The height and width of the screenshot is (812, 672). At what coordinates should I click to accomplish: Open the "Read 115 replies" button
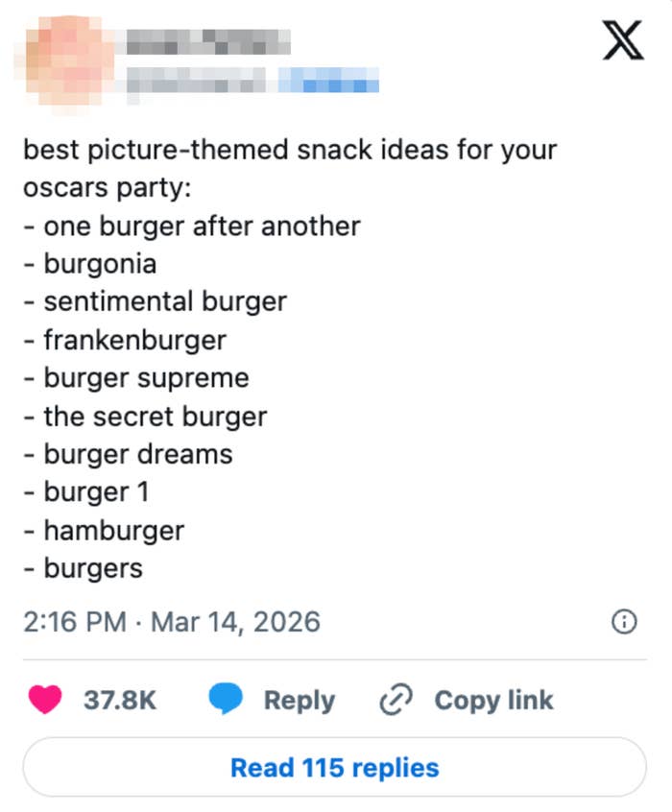coord(334,768)
